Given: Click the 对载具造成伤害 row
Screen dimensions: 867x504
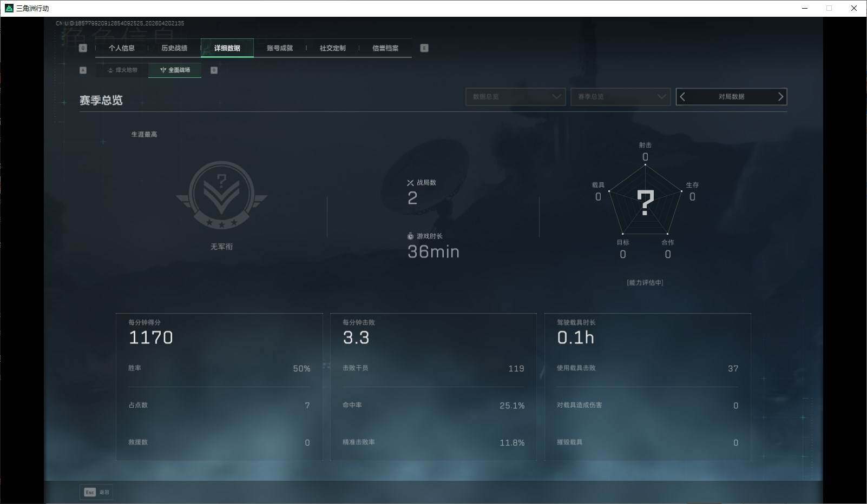Looking at the screenshot, I should point(648,406).
